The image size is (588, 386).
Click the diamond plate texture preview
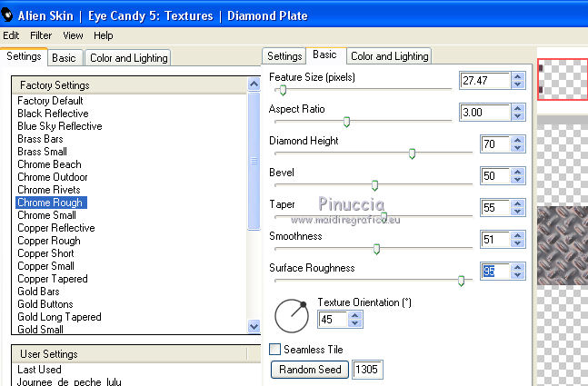[x=563, y=245]
